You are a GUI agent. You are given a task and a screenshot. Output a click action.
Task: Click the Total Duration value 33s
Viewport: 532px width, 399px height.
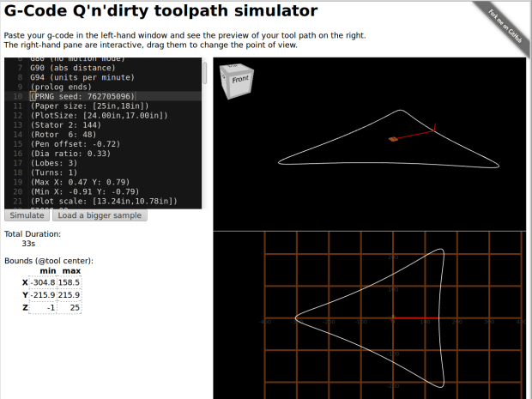pos(28,244)
